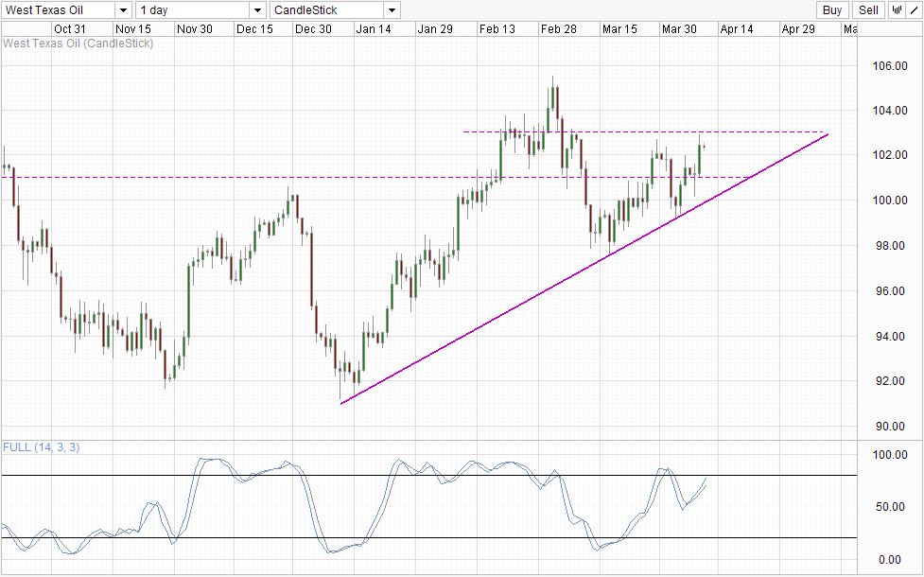The image size is (924, 577).
Task: Click the 94.00 price axis label
Action: pyautogui.click(x=892, y=337)
